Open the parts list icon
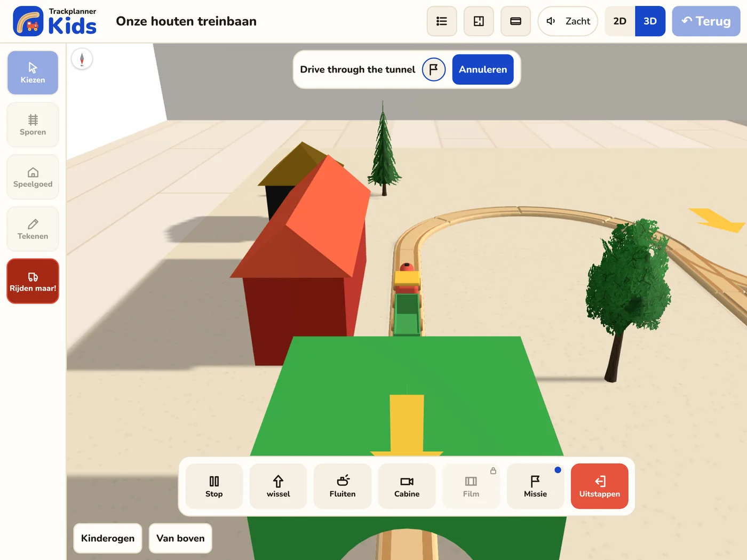Screen dimensions: 747x560 tap(442, 21)
